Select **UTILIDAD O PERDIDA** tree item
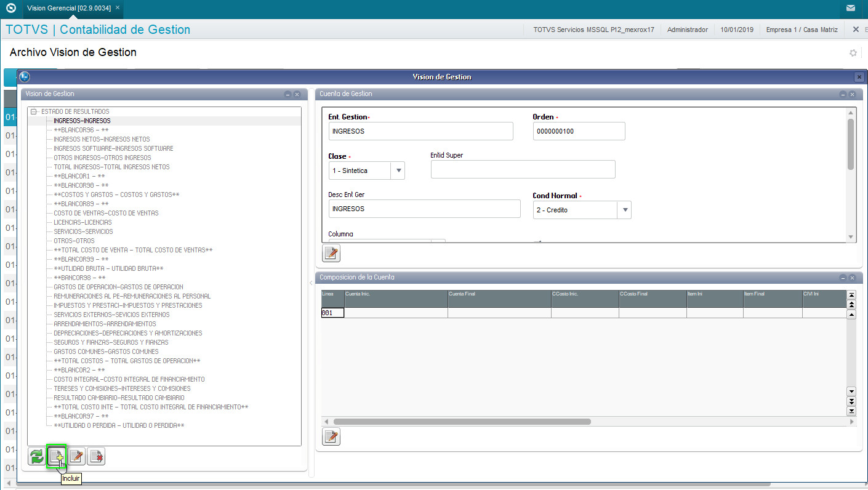Viewport: 868px width, 490px height. [119, 425]
